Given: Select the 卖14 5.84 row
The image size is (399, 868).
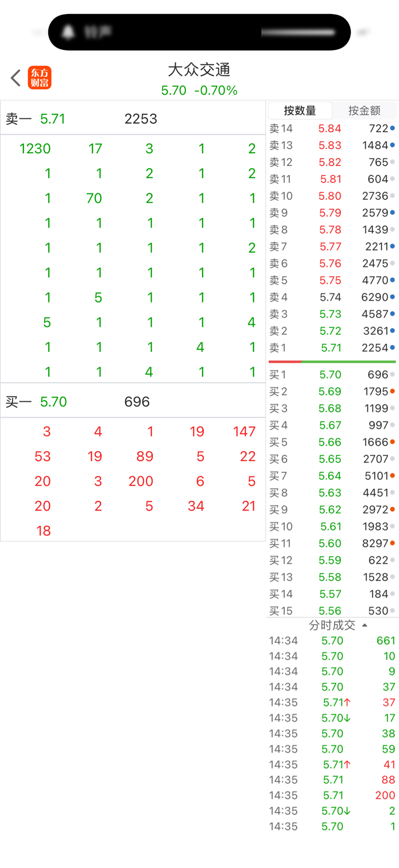Looking at the screenshot, I should (332, 128).
